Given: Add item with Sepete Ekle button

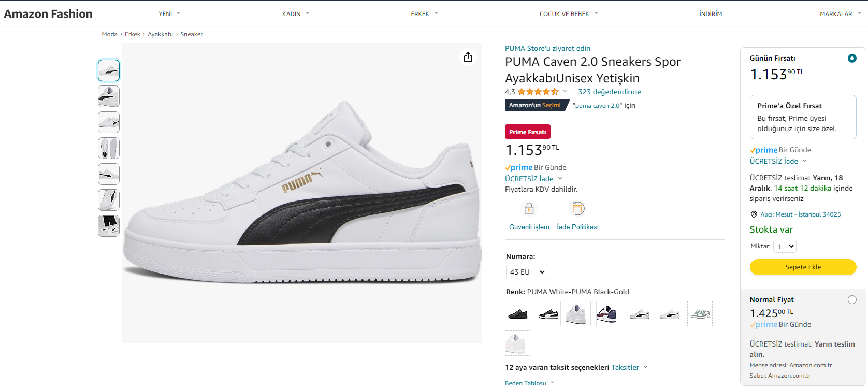Looking at the screenshot, I should (803, 267).
